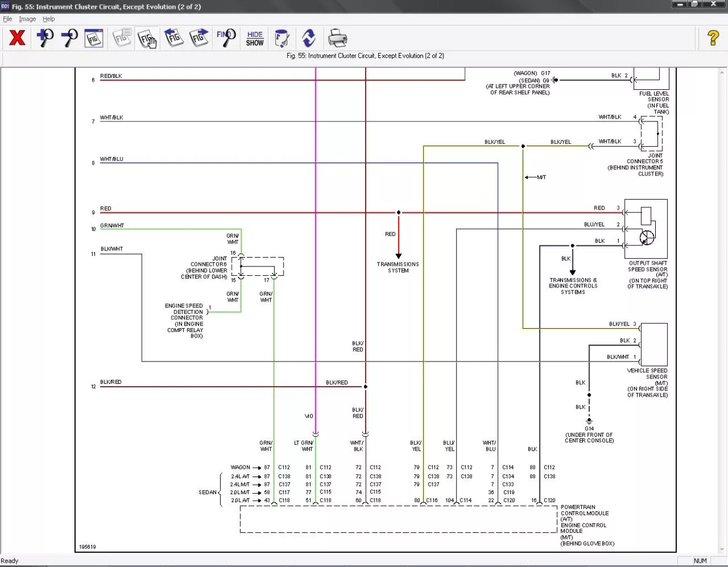This screenshot has width=728, height=567.
Task: Click the blue refresh arrows icon
Action: [x=309, y=38]
